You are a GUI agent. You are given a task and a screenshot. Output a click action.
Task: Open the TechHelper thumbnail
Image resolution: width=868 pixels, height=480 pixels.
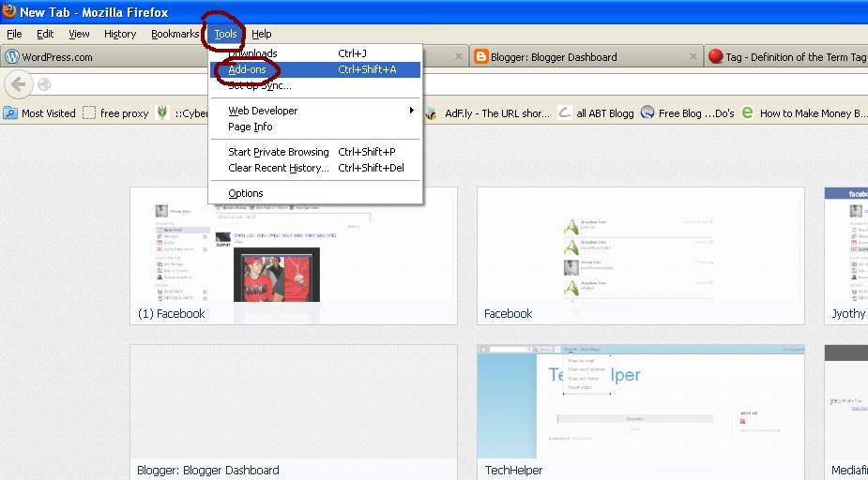click(x=641, y=412)
